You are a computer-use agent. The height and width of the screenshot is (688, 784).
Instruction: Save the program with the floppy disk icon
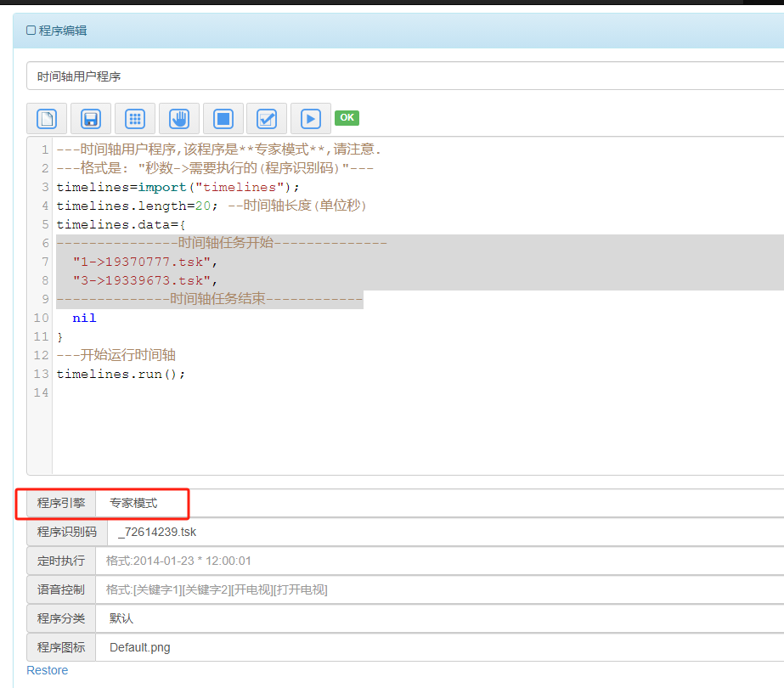pos(91,119)
